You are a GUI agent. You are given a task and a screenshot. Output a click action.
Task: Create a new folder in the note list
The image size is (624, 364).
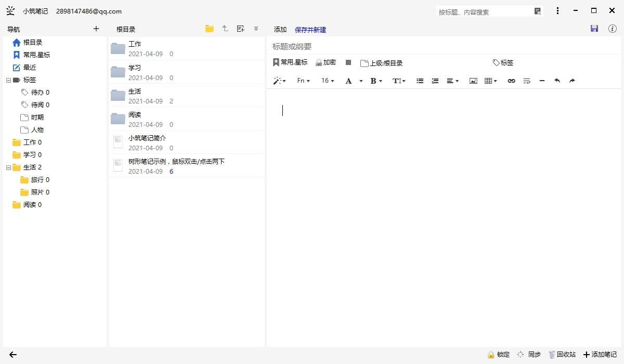tap(210, 29)
